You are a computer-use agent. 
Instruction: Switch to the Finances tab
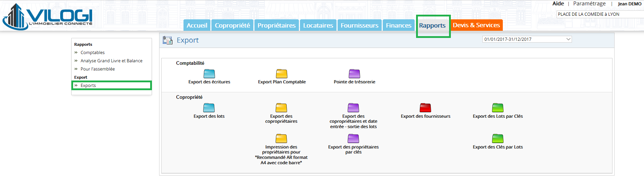click(x=399, y=25)
